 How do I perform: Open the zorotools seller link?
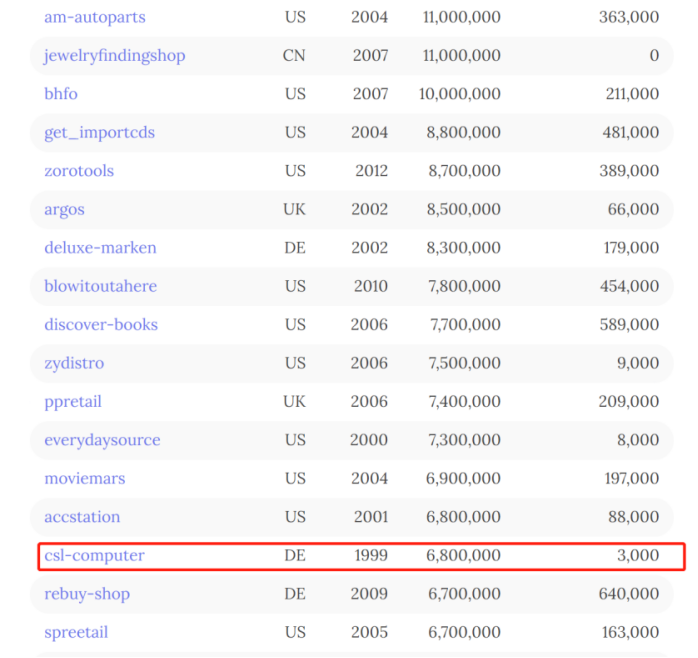79,171
